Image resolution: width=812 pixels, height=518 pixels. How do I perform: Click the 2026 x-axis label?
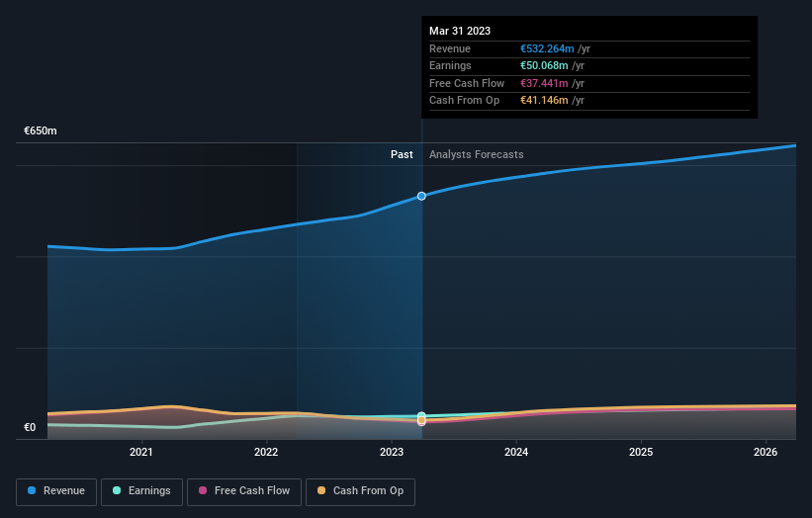[x=766, y=452]
